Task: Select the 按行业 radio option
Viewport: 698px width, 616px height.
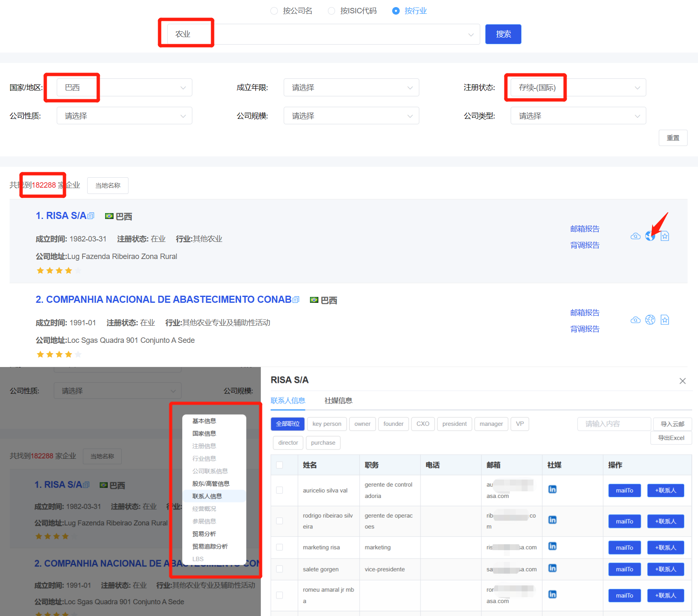Action: [409, 11]
